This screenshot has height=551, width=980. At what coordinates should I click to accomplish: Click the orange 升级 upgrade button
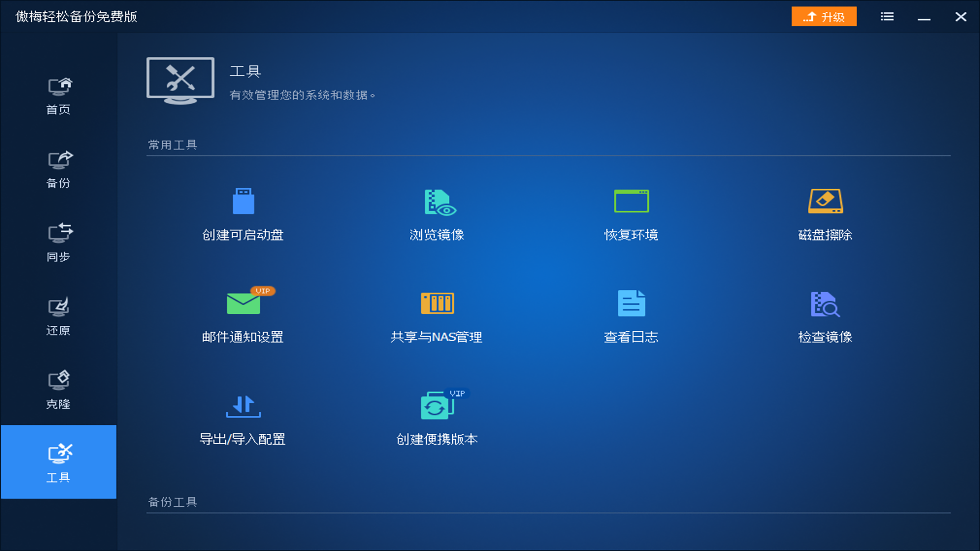point(824,17)
